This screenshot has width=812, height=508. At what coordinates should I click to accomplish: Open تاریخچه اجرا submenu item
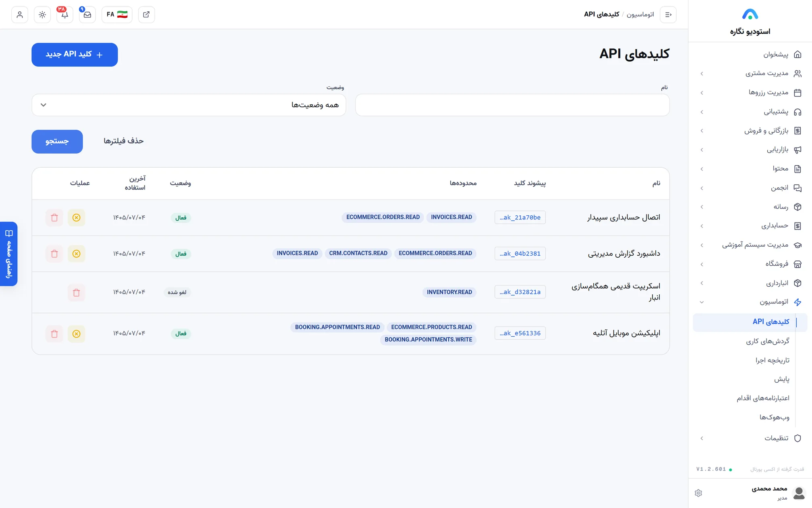click(773, 360)
